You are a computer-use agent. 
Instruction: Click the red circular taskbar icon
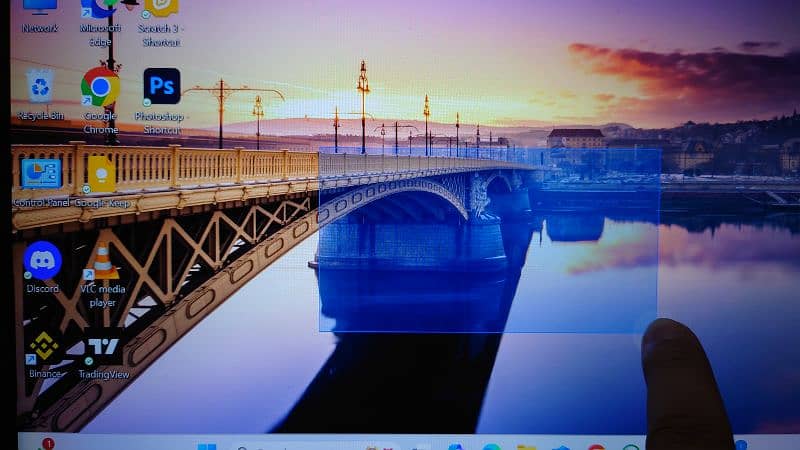(x=596, y=447)
